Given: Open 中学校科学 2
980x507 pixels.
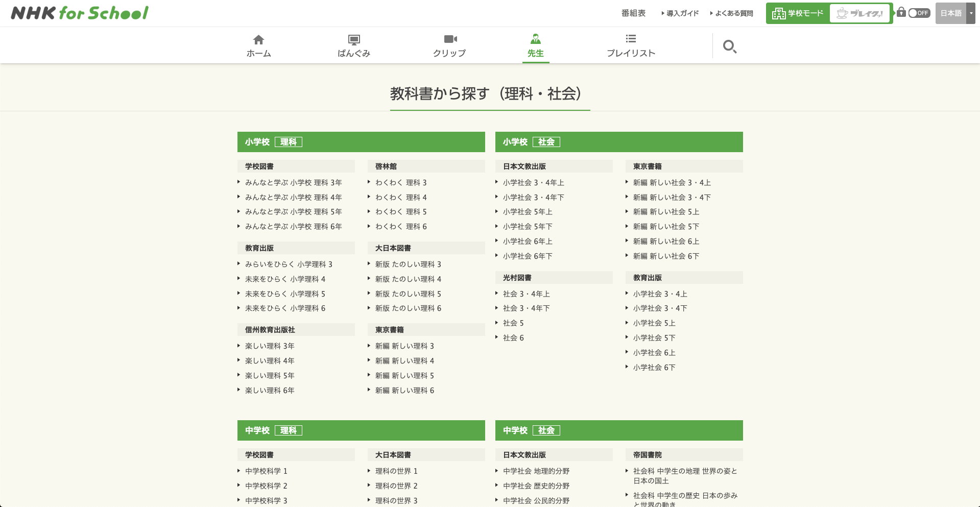Looking at the screenshot, I should 266,486.
